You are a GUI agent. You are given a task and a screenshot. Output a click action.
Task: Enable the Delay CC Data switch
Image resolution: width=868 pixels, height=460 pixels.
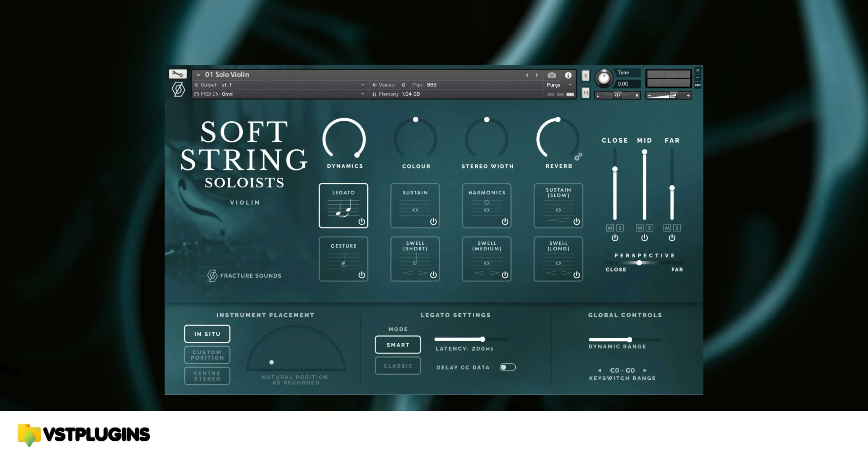(508, 367)
